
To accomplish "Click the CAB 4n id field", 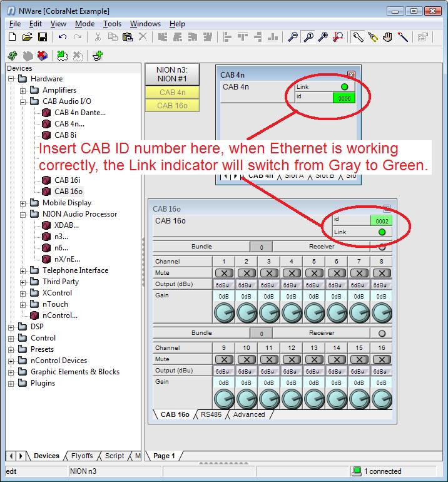I will tap(343, 98).
